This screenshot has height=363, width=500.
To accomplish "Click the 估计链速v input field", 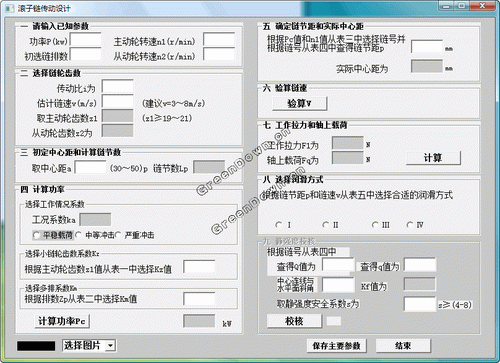I will coord(117,101).
